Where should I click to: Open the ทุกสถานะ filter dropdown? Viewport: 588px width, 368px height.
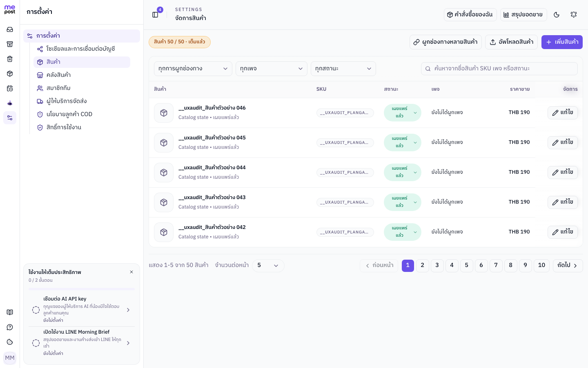[x=343, y=69]
